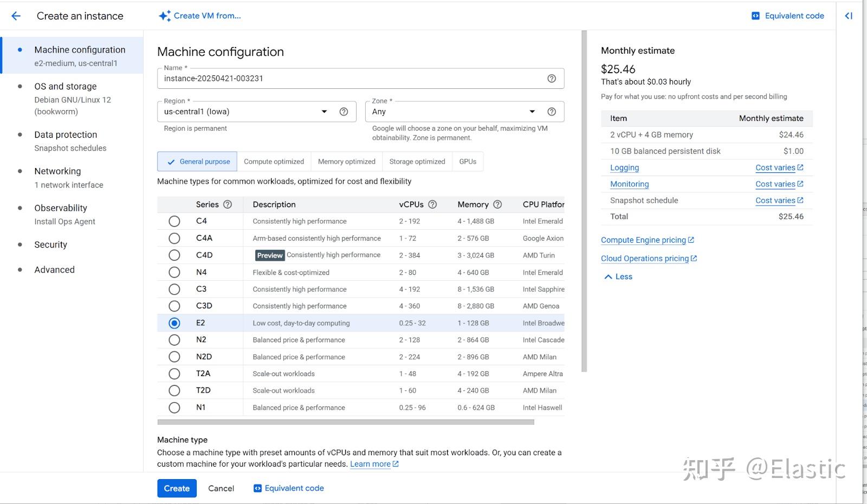Open the Zone dropdown
The width and height of the screenshot is (867, 504).
pyautogui.click(x=532, y=112)
